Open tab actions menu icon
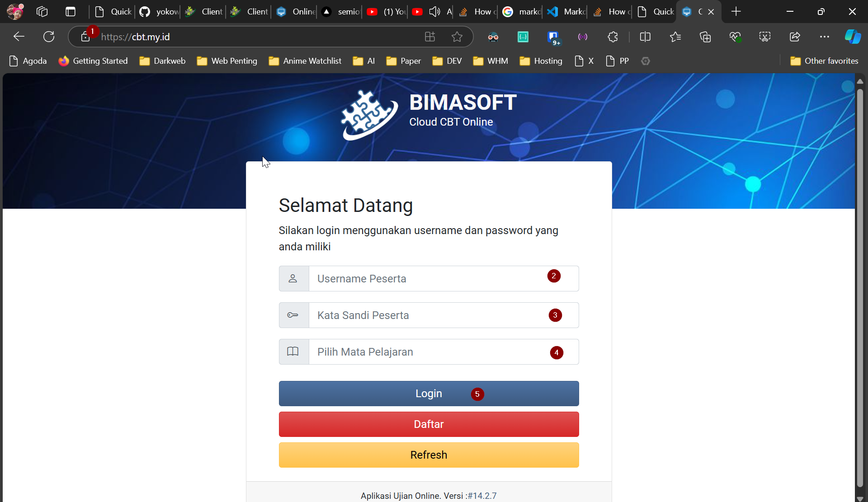Viewport: 868px width, 502px height. pyautogui.click(x=71, y=12)
